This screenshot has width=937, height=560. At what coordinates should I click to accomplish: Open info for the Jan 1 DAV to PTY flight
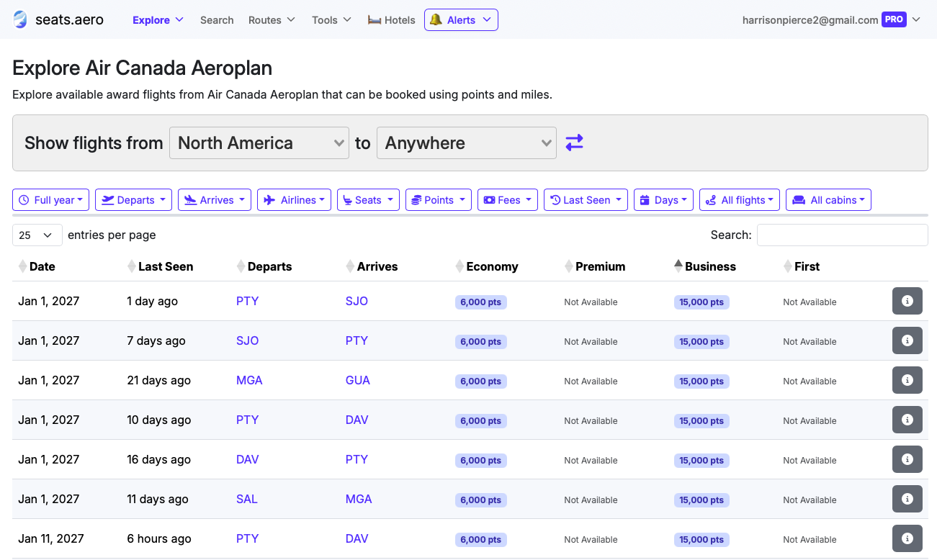tap(907, 459)
